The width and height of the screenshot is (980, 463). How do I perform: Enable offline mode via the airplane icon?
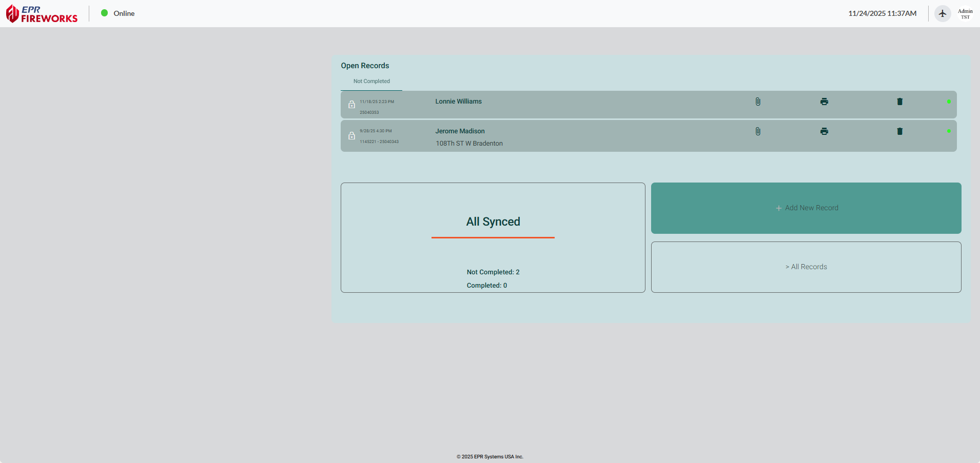tap(942, 13)
